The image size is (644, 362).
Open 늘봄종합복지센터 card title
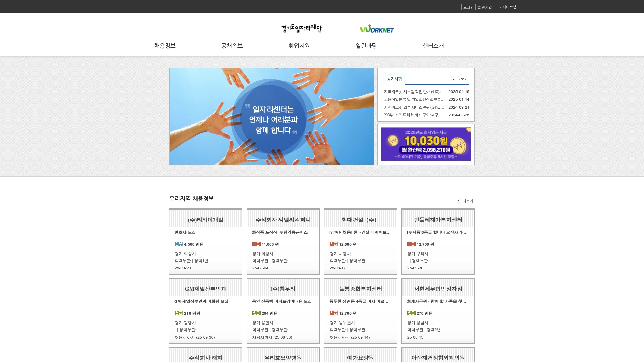click(361, 289)
